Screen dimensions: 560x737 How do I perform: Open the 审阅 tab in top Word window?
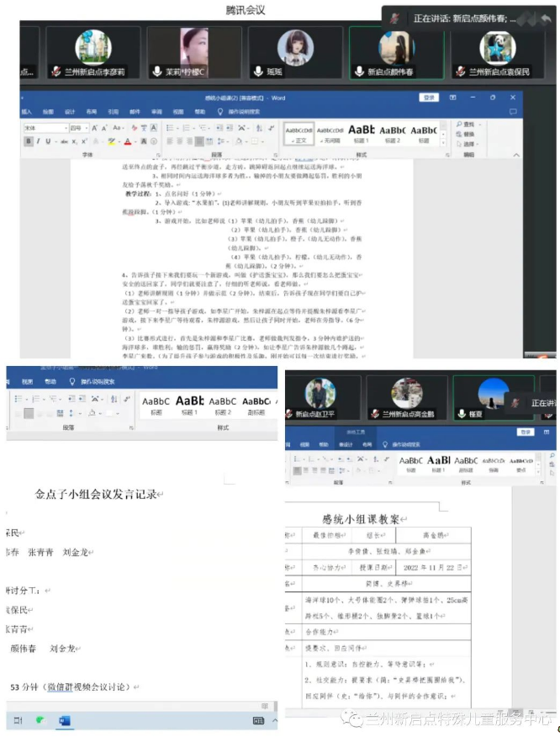[156, 111]
